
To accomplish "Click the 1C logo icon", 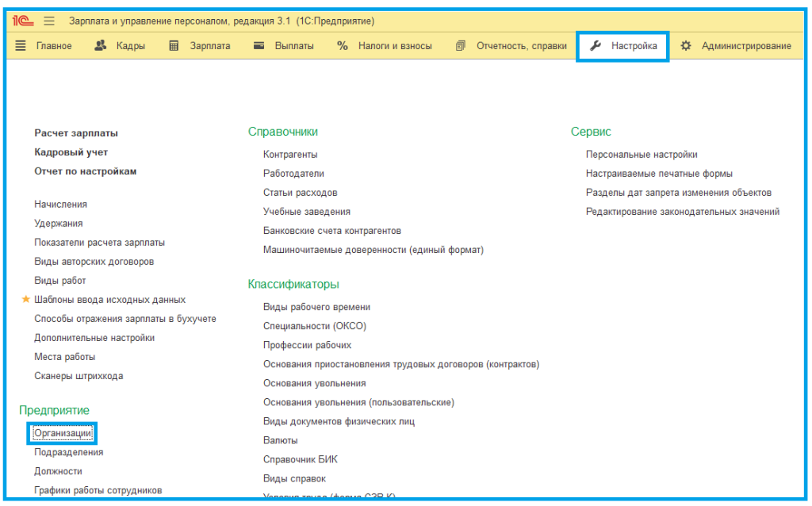I will coord(22,21).
